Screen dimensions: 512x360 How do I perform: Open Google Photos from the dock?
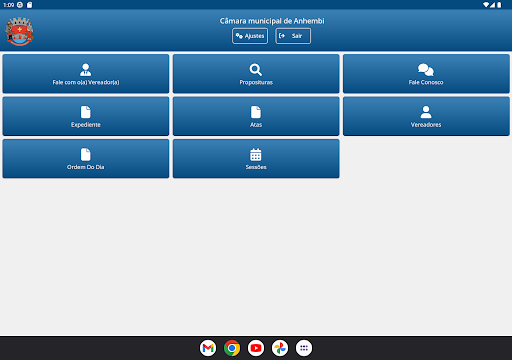[x=280, y=348]
